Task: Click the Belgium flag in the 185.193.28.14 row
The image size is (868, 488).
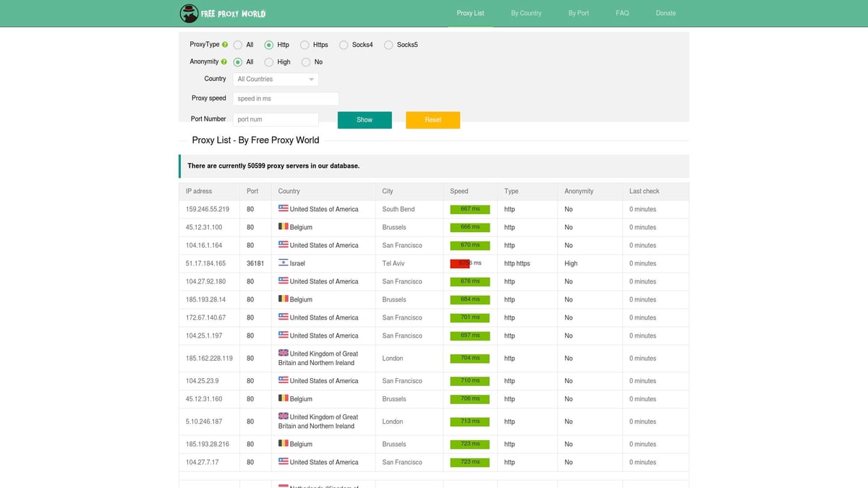Action: [x=284, y=299]
